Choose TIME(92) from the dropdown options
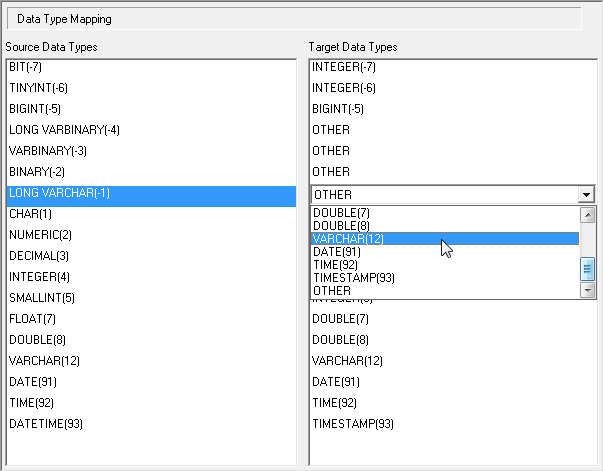 point(335,265)
